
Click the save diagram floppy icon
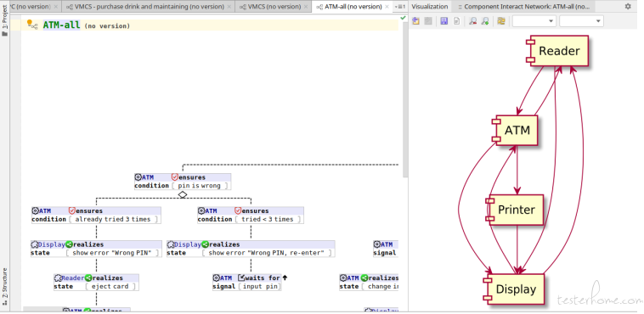pyautogui.click(x=444, y=21)
